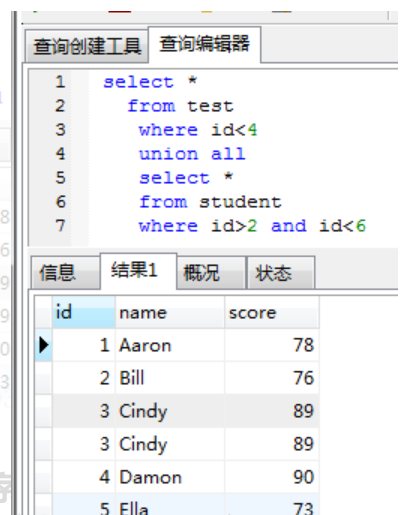Click line number 7 in the gutter
Screen dimensions: 402x515
tap(60, 226)
